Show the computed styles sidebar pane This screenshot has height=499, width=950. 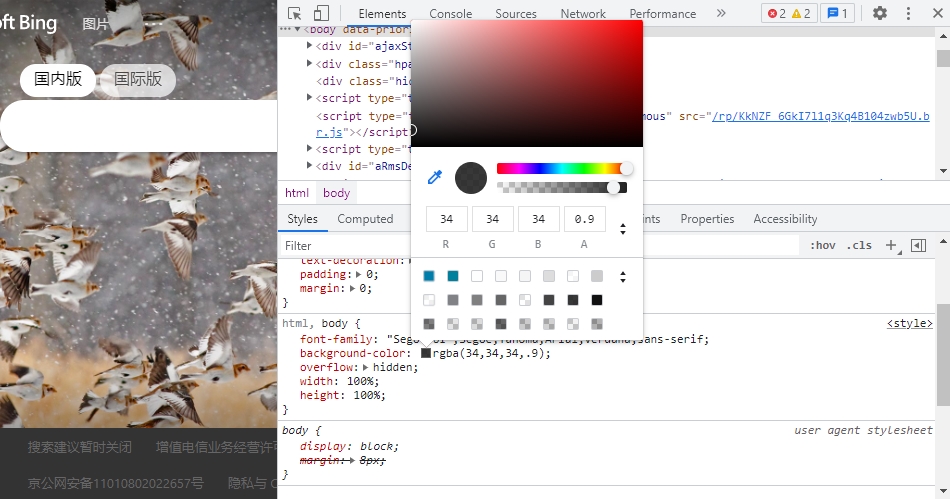click(x=365, y=219)
